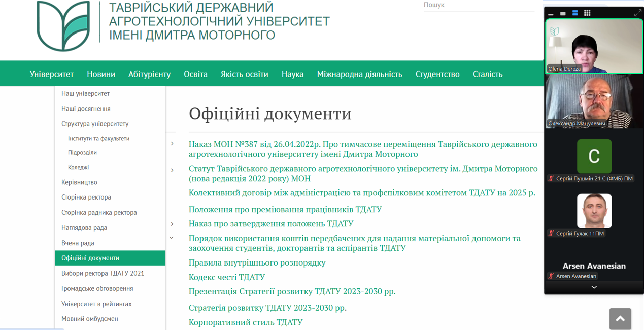
Task: Open the Абітурієнту menu
Action: pos(149,74)
